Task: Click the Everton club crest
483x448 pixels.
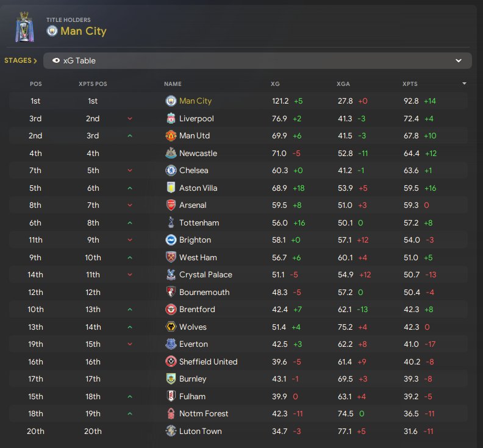Action: click(x=171, y=344)
